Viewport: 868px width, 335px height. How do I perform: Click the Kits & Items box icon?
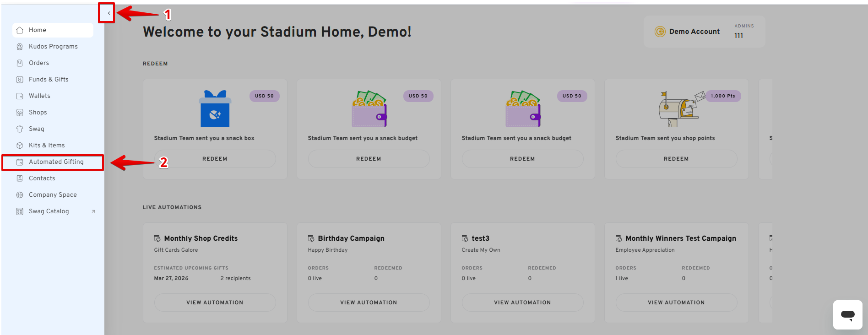(20, 146)
